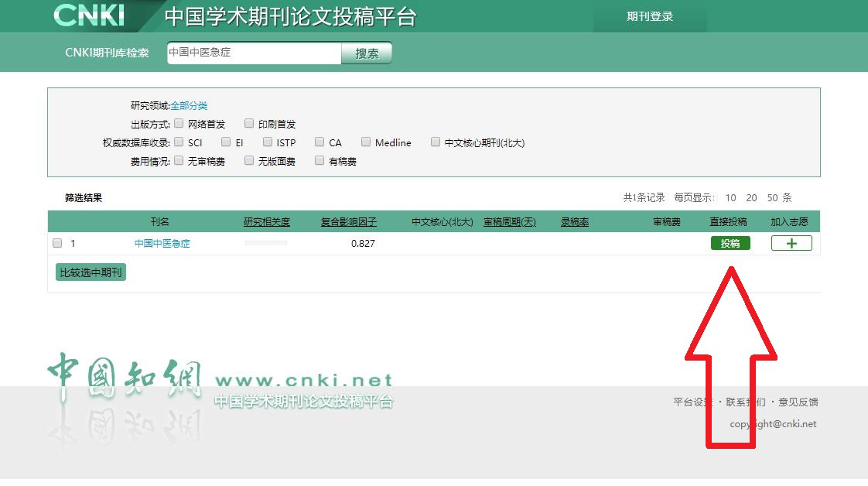Show 50 records per page

coord(772,197)
